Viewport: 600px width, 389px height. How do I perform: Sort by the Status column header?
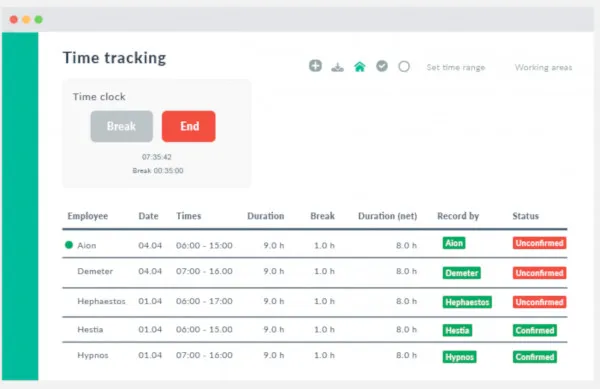tap(525, 216)
